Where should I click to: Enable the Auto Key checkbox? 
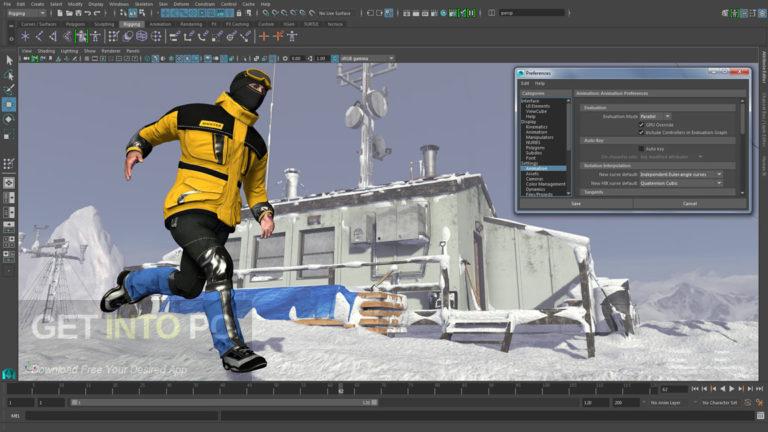point(641,148)
